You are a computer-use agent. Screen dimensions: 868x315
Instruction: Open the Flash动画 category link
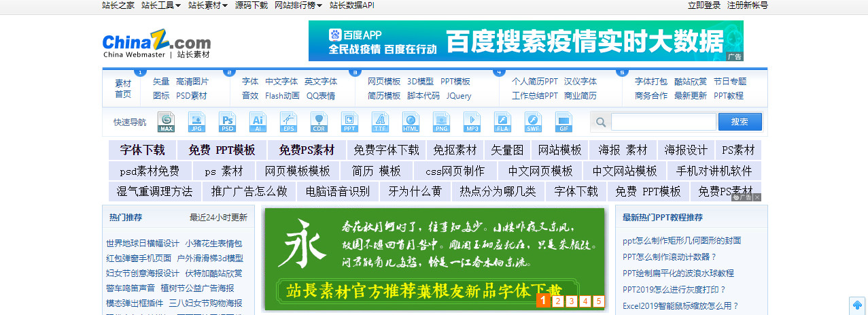[x=282, y=96]
